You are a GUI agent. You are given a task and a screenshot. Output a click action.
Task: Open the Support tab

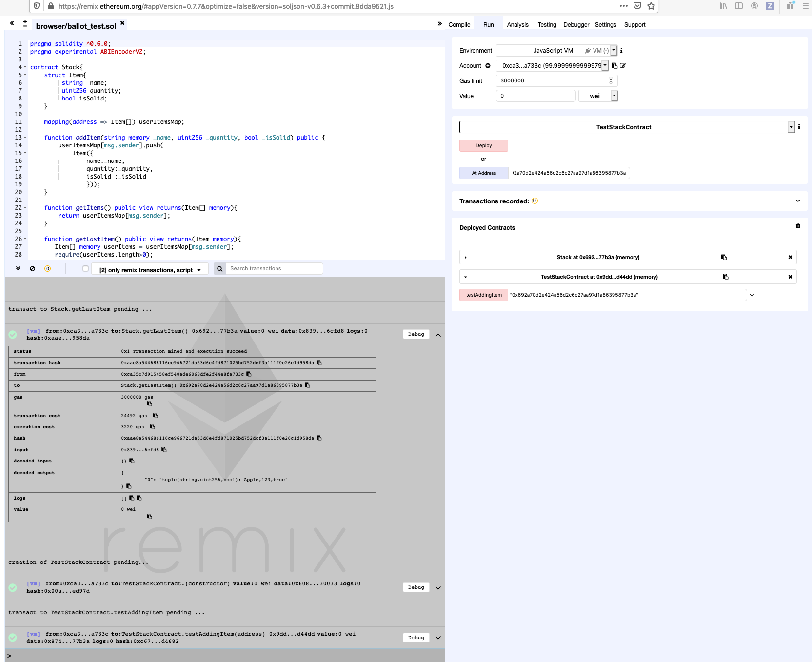point(634,25)
